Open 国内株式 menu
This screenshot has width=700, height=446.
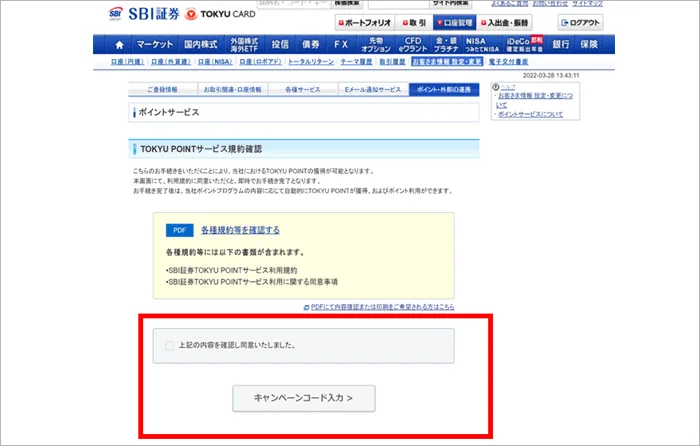(x=200, y=44)
